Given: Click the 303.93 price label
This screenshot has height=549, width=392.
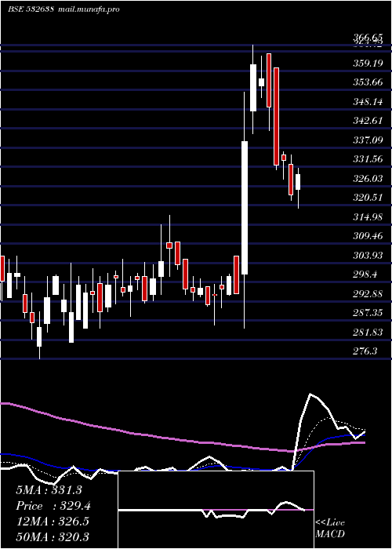Looking at the screenshot, I should (368, 256).
